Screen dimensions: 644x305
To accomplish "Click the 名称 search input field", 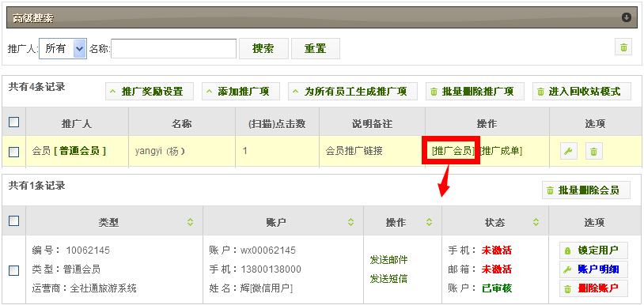I will 174,49.
